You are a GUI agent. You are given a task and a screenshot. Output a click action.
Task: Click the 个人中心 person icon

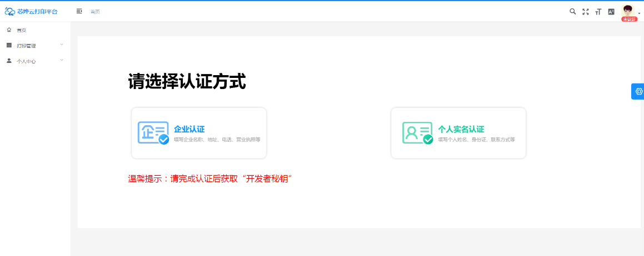[9, 61]
